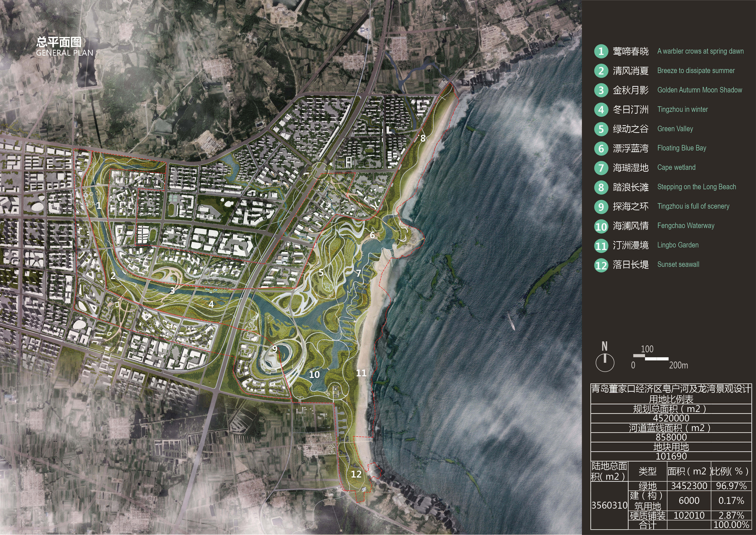Click the green legend circle numbered 1
756x535 pixels.
(x=601, y=51)
